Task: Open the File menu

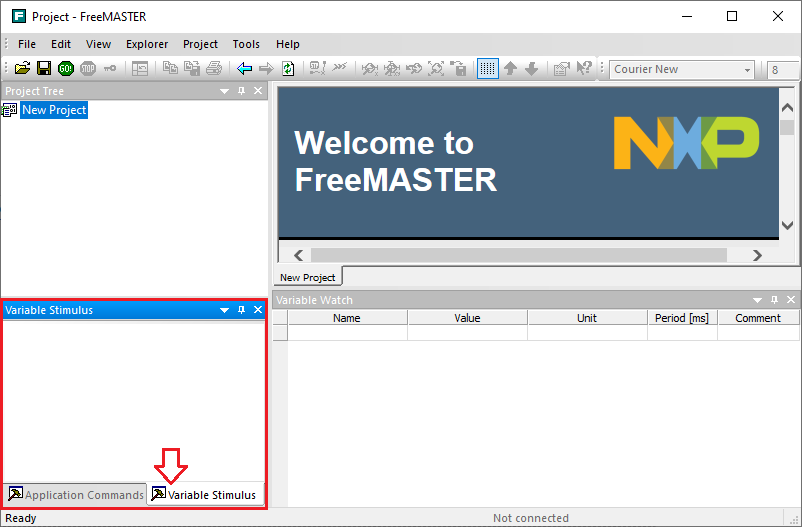Action: pos(27,44)
